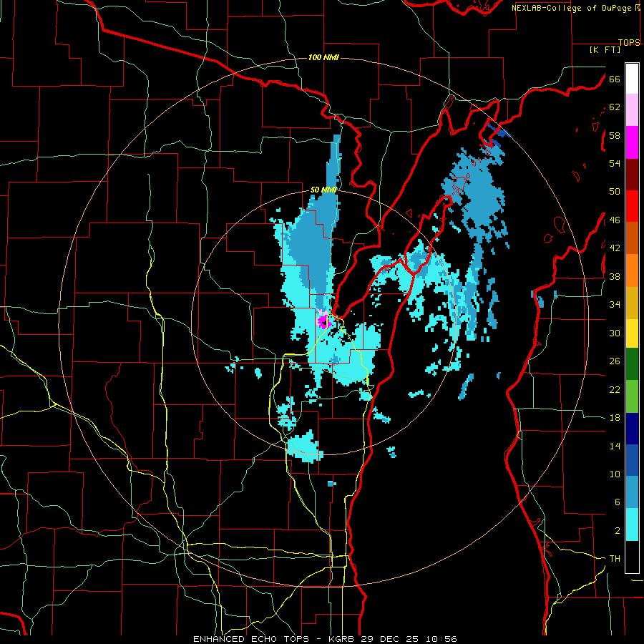Select the '50' legend value
This screenshot has width=644, height=644.
[615, 192]
